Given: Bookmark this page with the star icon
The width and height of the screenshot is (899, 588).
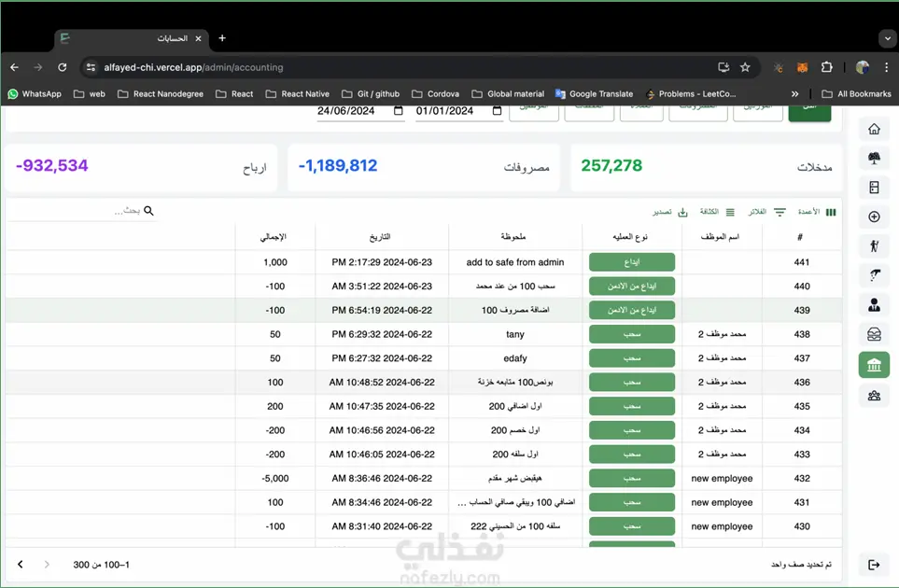Looking at the screenshot, I should click(x=745, y=67).
